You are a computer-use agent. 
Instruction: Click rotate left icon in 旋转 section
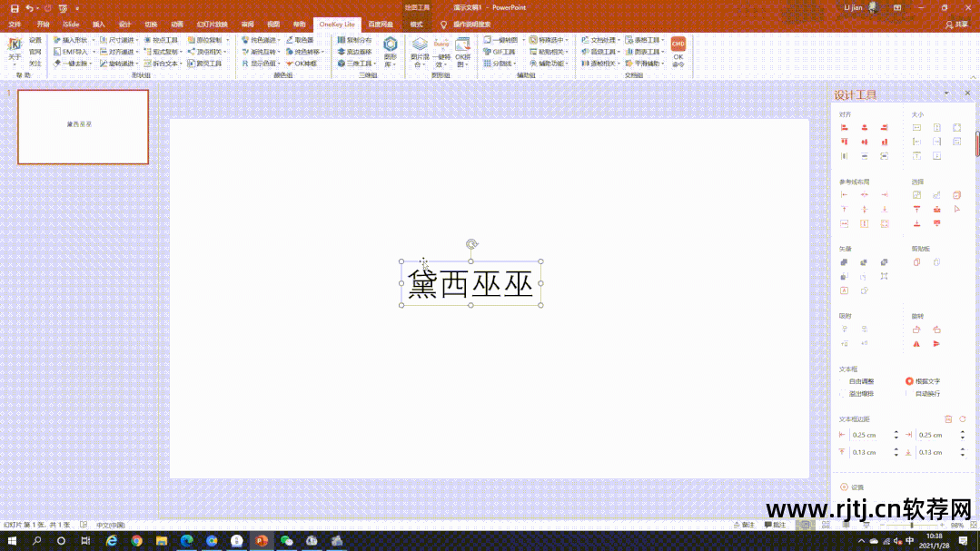click(x=916, y=330)
